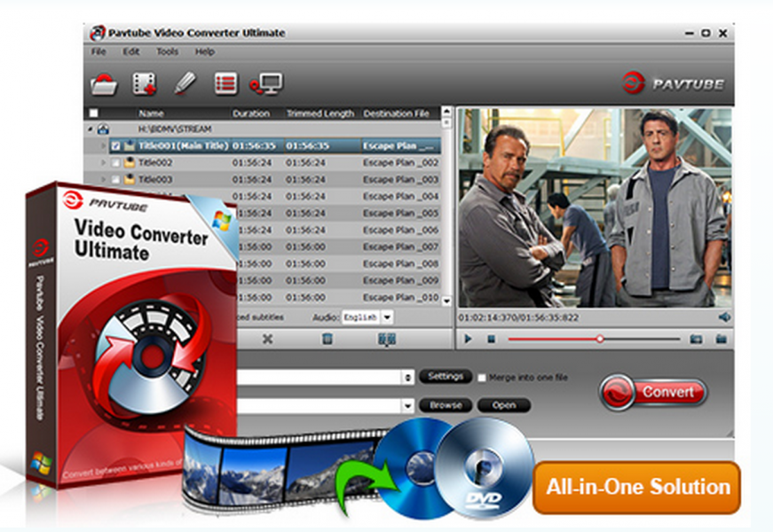Sort by the Trimmed Length column header
Image resolution: width=773 pixels, height=532 pixels.
(320, 113)
